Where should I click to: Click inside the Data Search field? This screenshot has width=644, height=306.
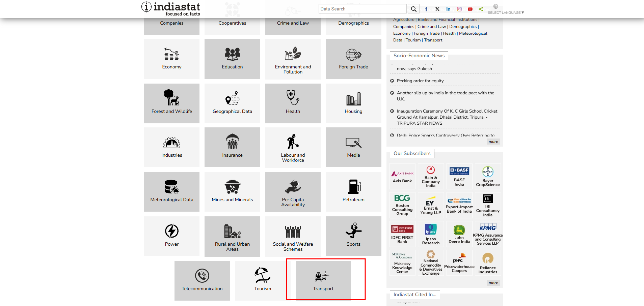362,9
